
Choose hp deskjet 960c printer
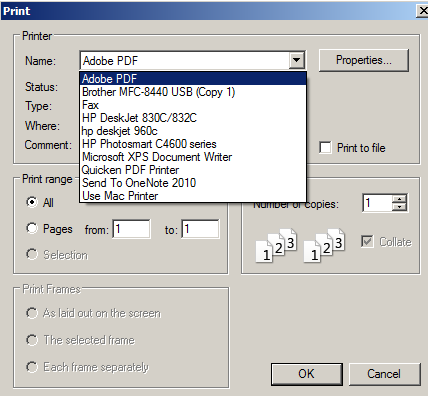coord(193,131)
